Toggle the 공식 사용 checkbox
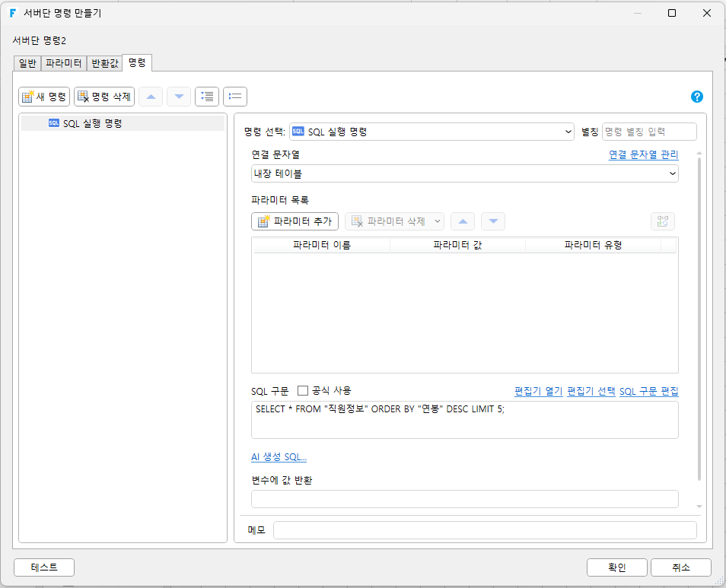The width and height of the screenshot is (726, 588). point(303,391)
